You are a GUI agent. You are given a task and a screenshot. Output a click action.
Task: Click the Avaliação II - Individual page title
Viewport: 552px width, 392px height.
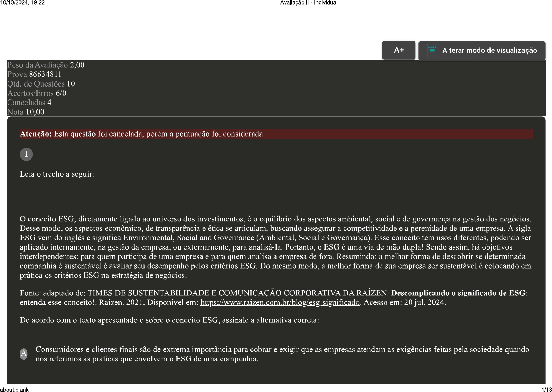308,3
